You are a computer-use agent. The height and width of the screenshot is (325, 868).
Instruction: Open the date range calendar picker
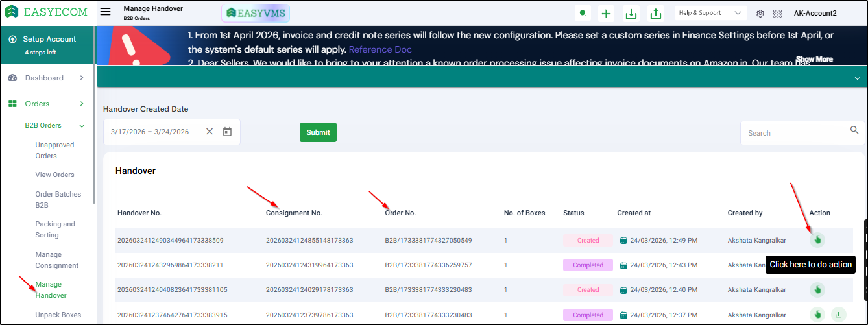227,132
